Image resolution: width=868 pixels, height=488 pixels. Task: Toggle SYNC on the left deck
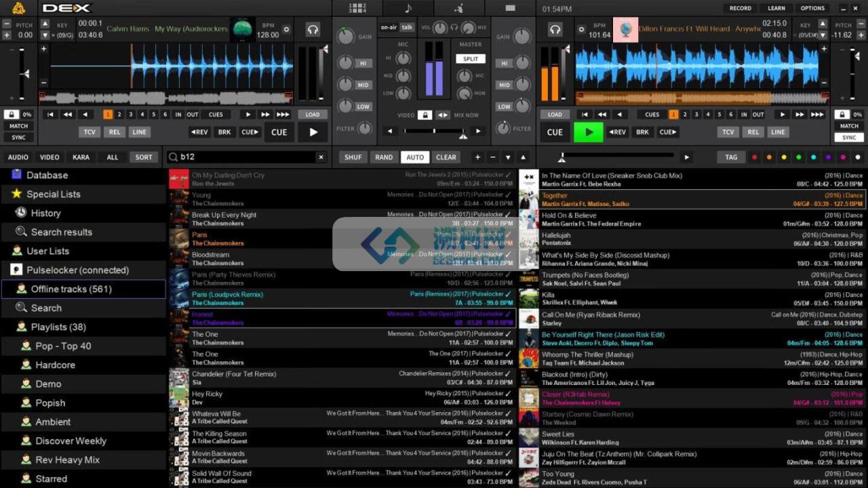[x=18, y=138]
